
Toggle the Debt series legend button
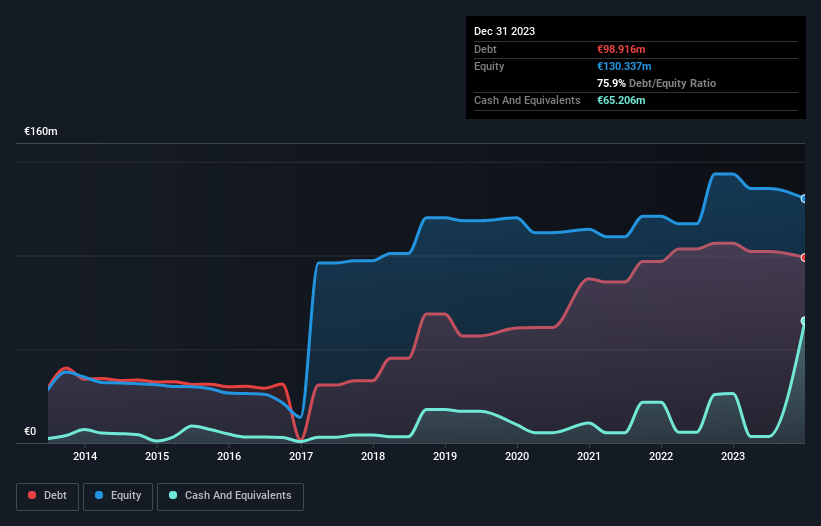(48, 496)
